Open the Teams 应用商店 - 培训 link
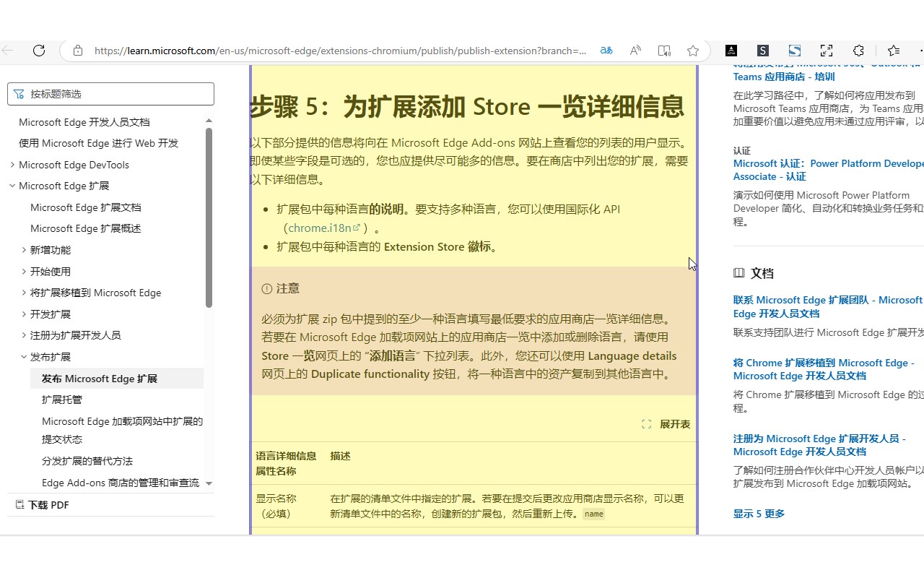The image size is (924, 578). 784,77
